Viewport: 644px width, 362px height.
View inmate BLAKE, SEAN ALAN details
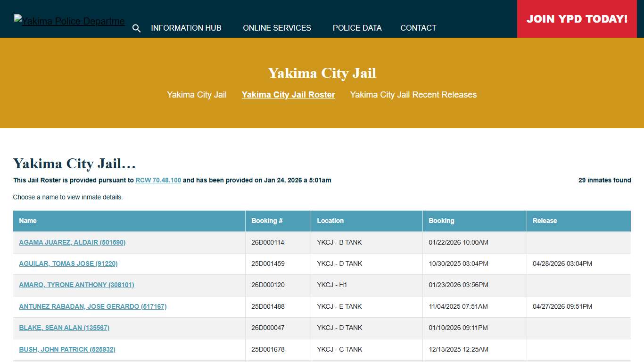click(64, 328)
